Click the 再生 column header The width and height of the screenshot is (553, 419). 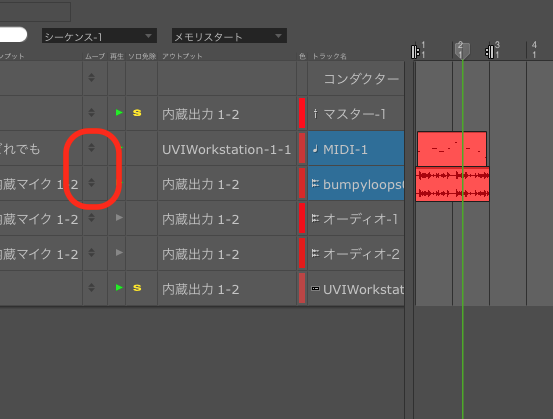116,56
